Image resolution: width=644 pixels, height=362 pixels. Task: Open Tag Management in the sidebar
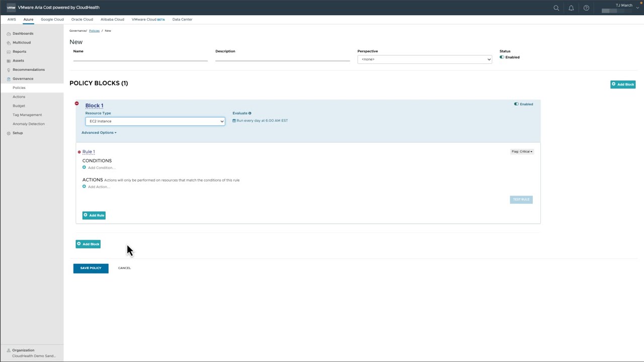[x=27, y=115]
